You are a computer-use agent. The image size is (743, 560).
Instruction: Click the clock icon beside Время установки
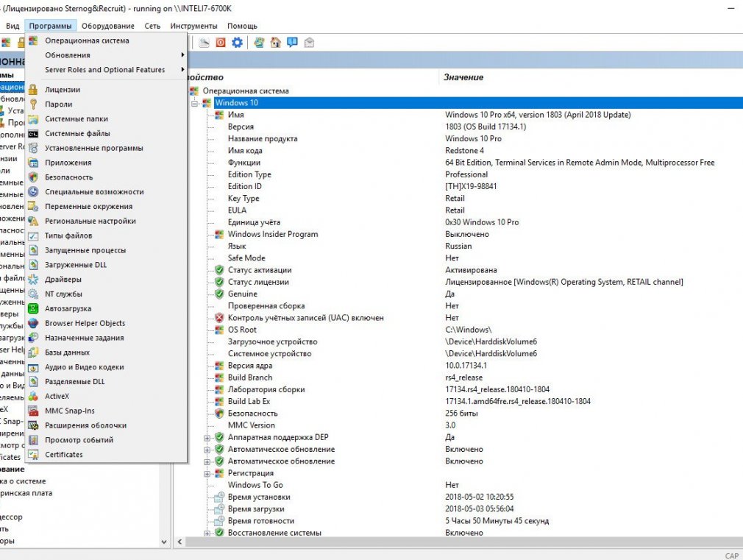click(219, 497)
